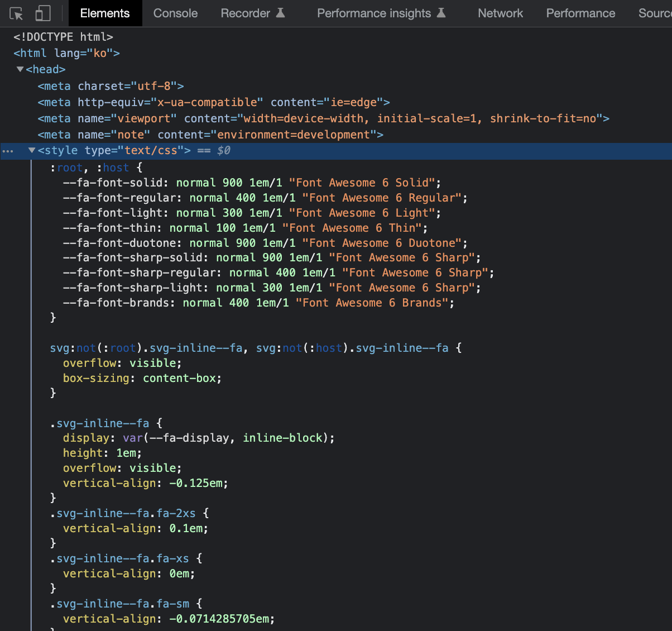Image resolution: width=672 pixels, height=631 pixels.
Task: Select the meta viewport node
Action: 323,118
